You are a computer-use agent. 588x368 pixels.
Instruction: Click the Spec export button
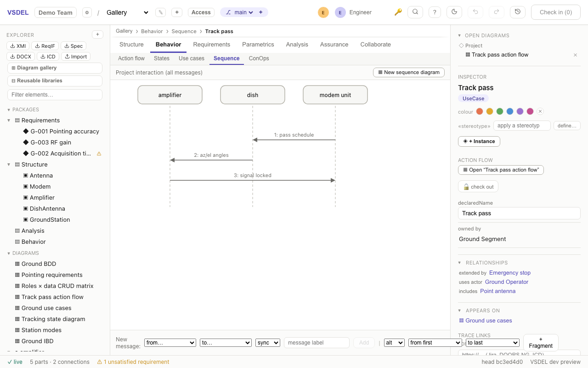(73, 46)
